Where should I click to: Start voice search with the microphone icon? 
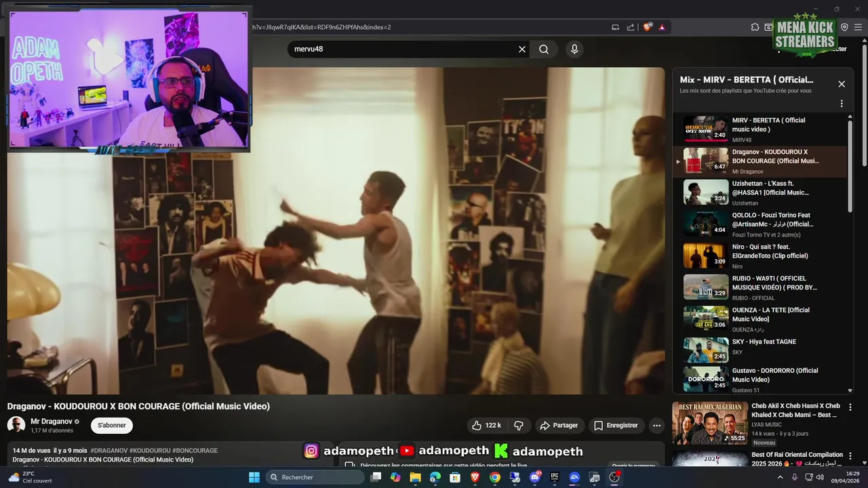tap(574, 49)
